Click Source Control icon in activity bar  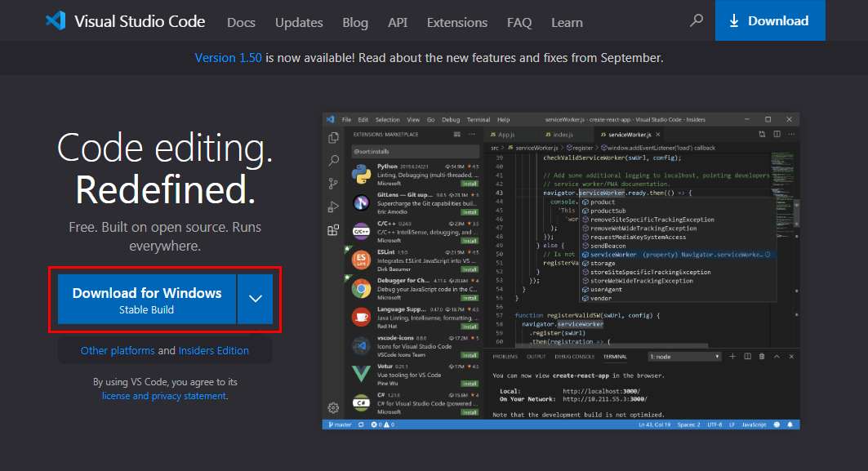point(333,184)
